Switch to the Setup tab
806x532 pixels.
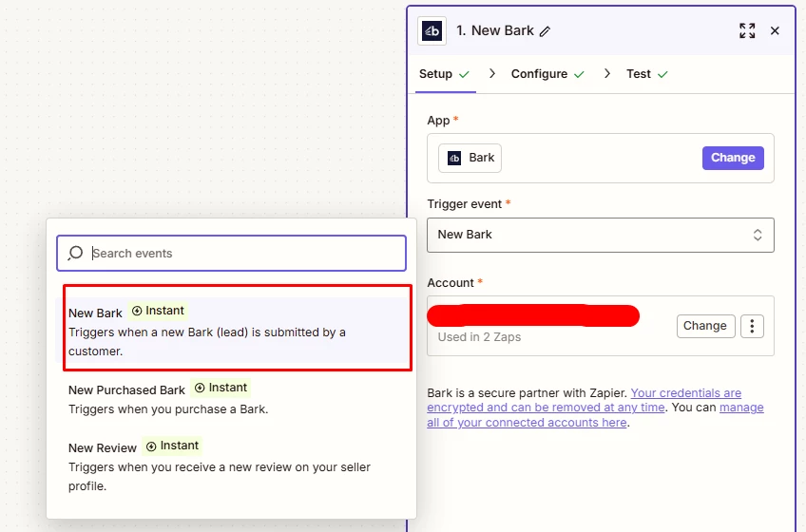tap(445, 74)
